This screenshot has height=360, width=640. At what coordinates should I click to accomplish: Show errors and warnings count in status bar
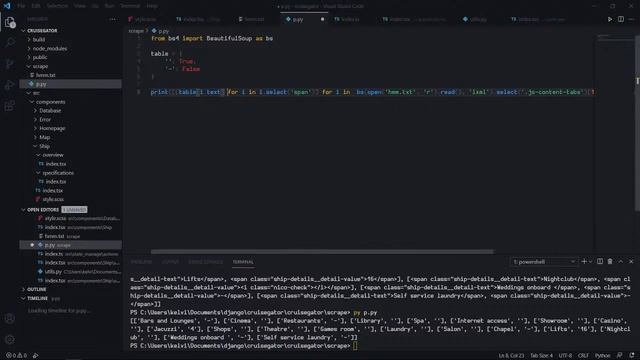[x=16, y=356]
